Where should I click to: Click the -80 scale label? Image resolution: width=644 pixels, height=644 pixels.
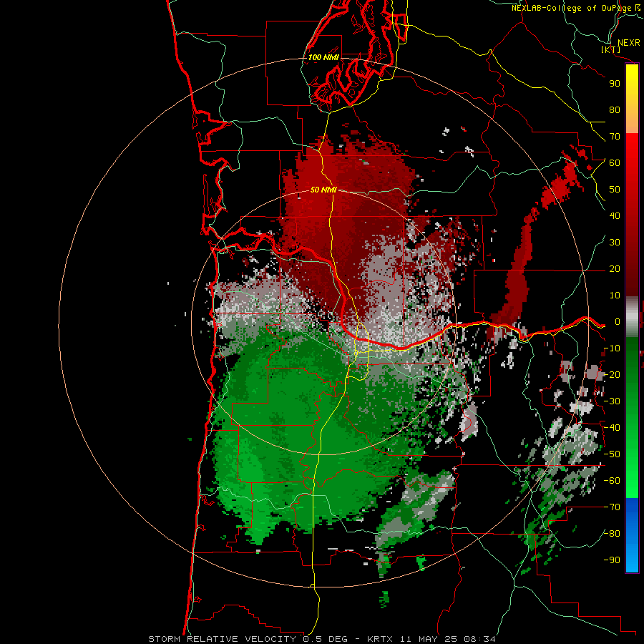coord(612,534)
